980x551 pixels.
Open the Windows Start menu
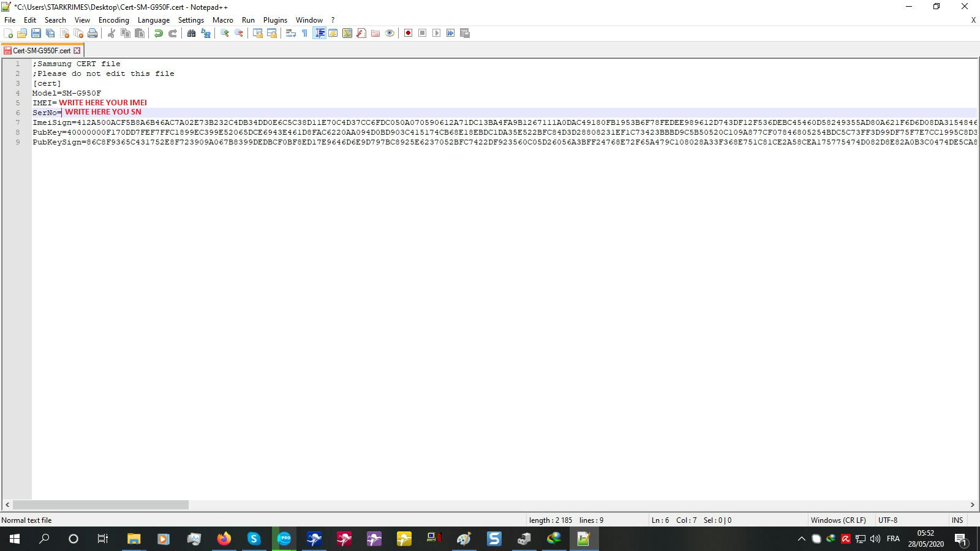(15, 539)
